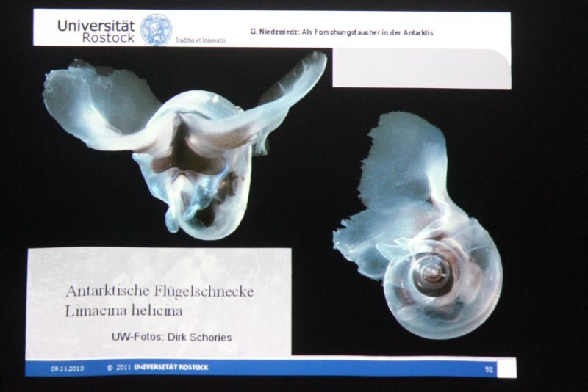Click the spiral-shell sea snail photo on the right
Viewport: 588px width, 392px height.
[417, 226]
